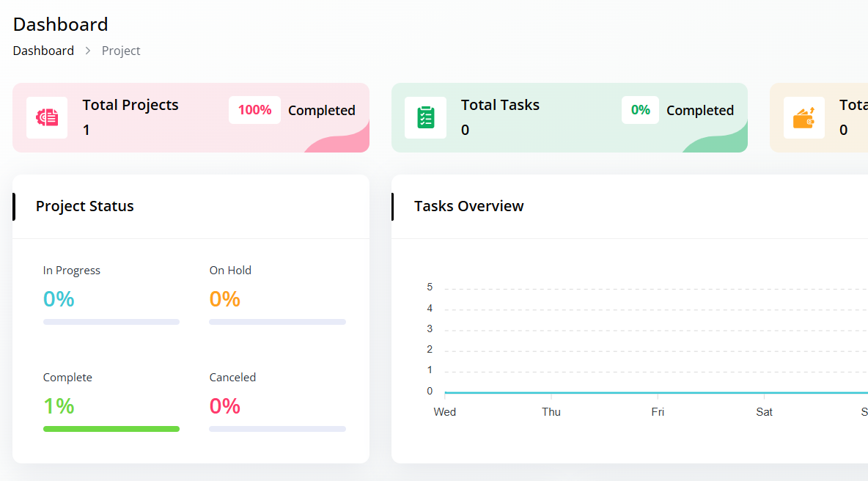Select the Project breadcrumb item
This screenshot has width=868, height=481.
pyautogui.click(x=121, y=51)
